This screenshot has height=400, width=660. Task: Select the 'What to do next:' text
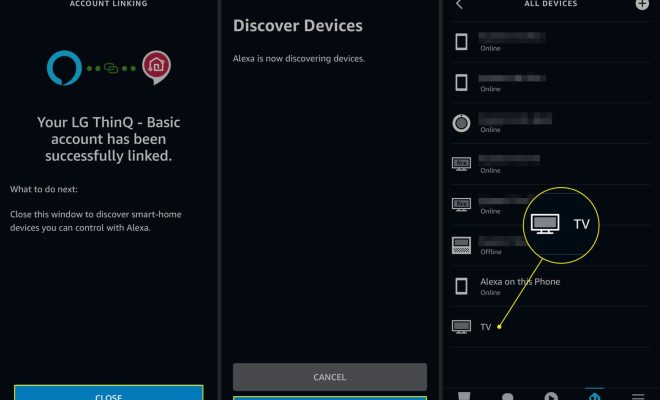point(44,189)
